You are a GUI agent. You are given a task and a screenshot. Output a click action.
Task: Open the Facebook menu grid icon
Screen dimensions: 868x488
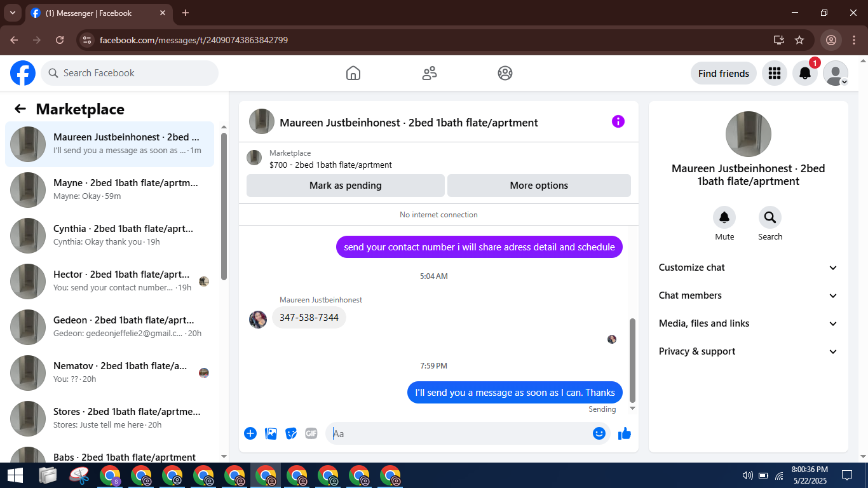pyautogui.click(x=774, y=73)
